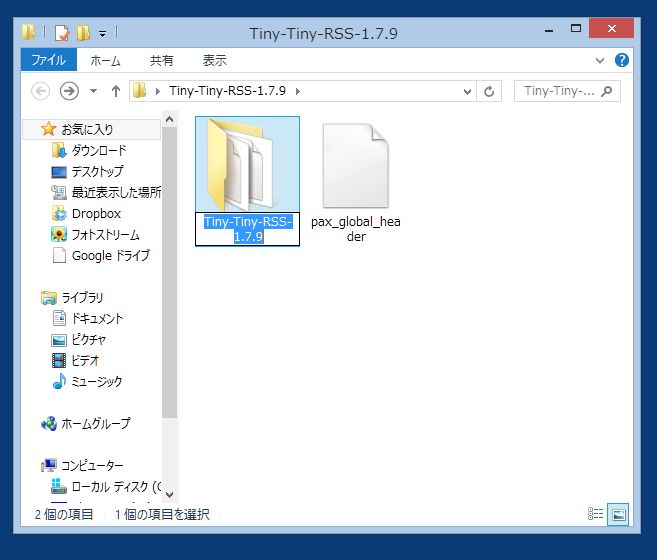Click the search magnifier icon
The width and height of the screenshot is (657, 560).
pyautogui.click(x=606, y=91)
